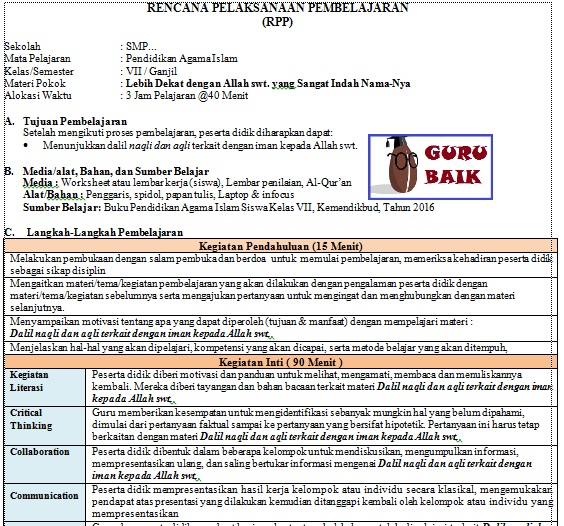The image size is (564, 526).
Task: Click the '(RPP)' subtitle text
Action: 277,22
